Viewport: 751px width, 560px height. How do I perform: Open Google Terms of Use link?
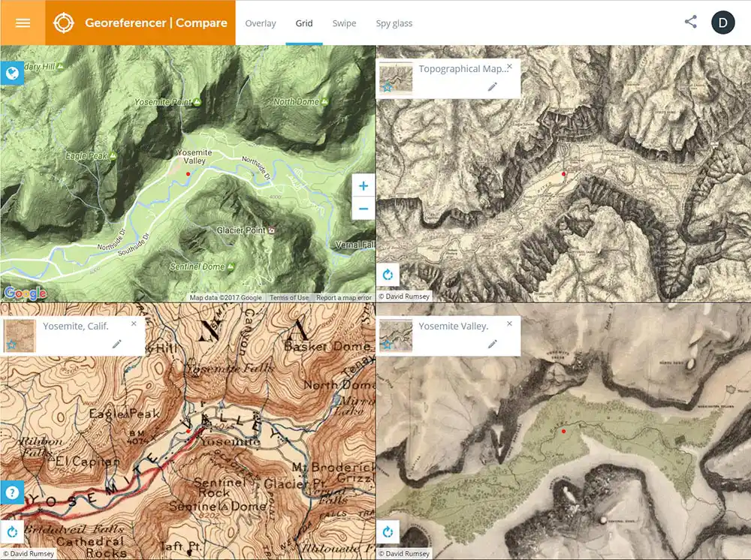(289, 297)
